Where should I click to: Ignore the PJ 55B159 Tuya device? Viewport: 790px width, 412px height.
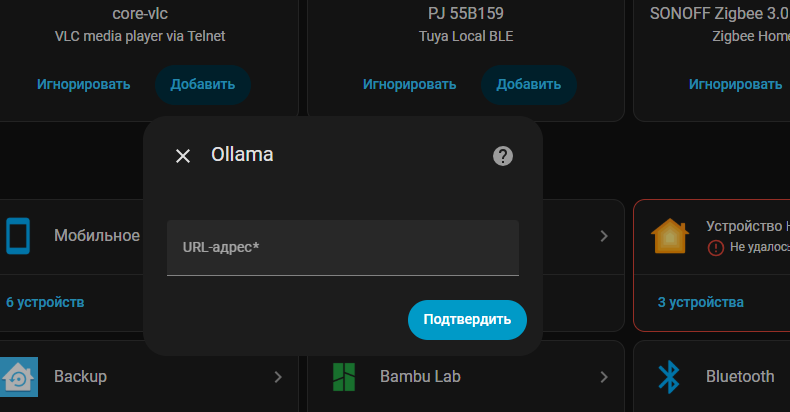click(410, 85)
